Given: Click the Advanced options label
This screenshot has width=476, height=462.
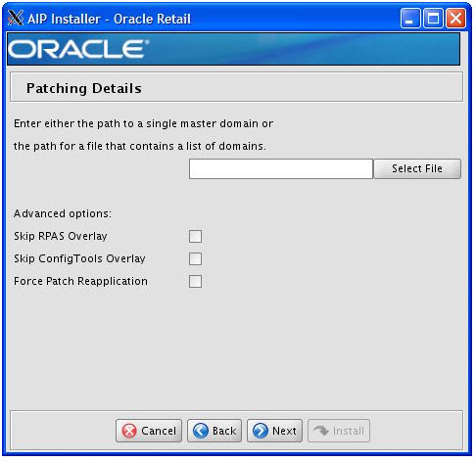Looking at the screenshot, I should [63, 213].
